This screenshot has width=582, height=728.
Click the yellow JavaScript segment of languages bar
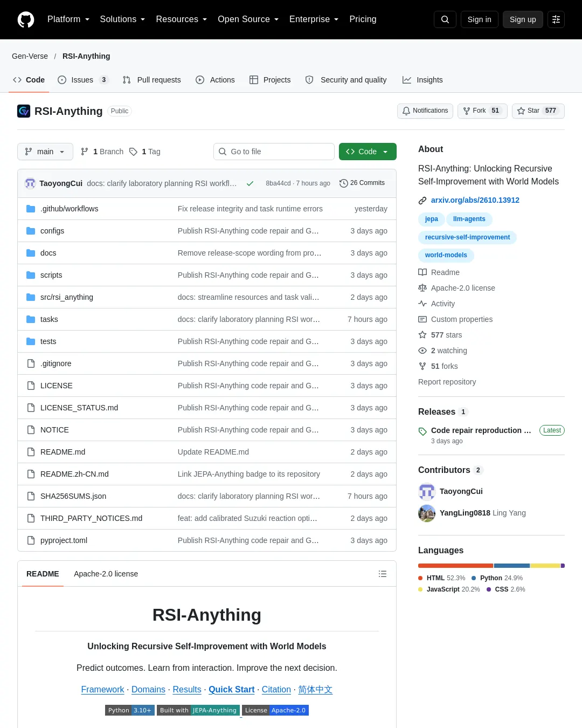point(545,566)
